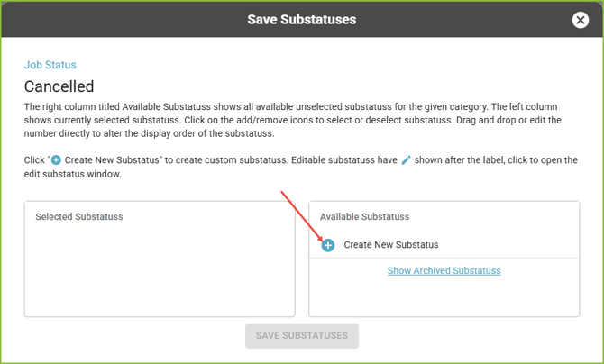The image size is (604, 364).
Task: Click blank area below Show Archived Substatuss
Action: pyautogui.click(x=444, y=296)
